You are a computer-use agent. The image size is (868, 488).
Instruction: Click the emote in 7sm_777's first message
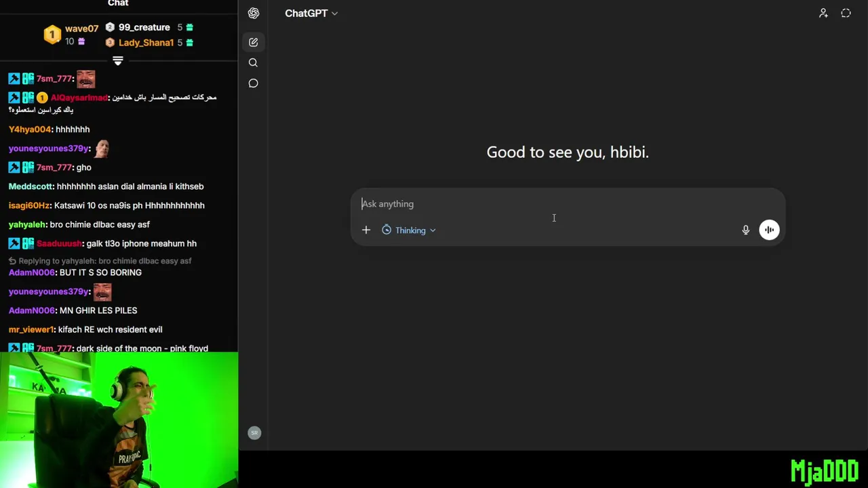pos(85,79)
